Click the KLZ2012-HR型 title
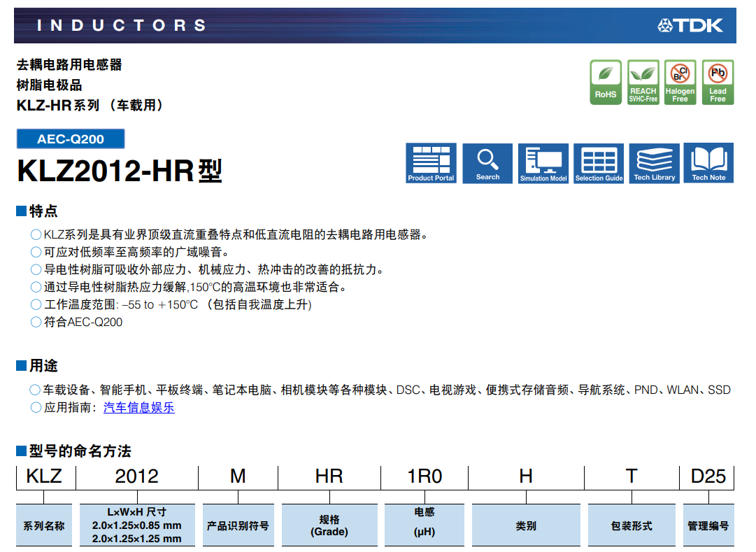This screenshot has width=756, height=552. 120,171
